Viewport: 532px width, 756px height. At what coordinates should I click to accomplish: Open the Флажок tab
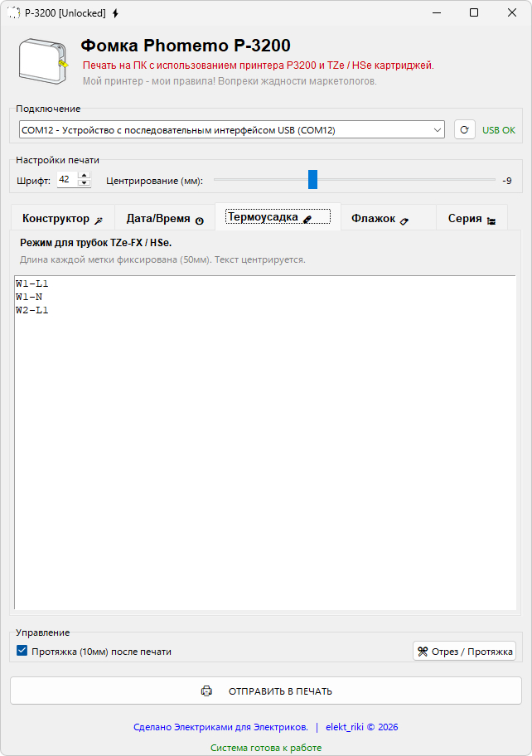[380, 219]
